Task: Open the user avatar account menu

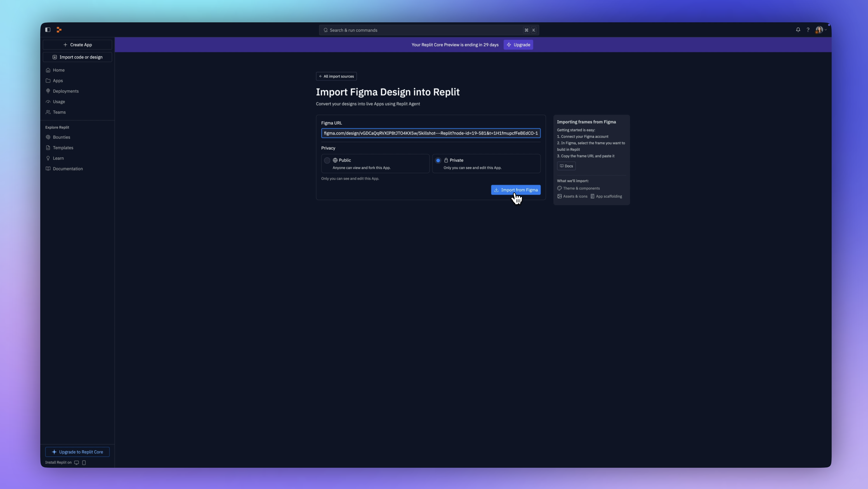Action: click(820, 30)
